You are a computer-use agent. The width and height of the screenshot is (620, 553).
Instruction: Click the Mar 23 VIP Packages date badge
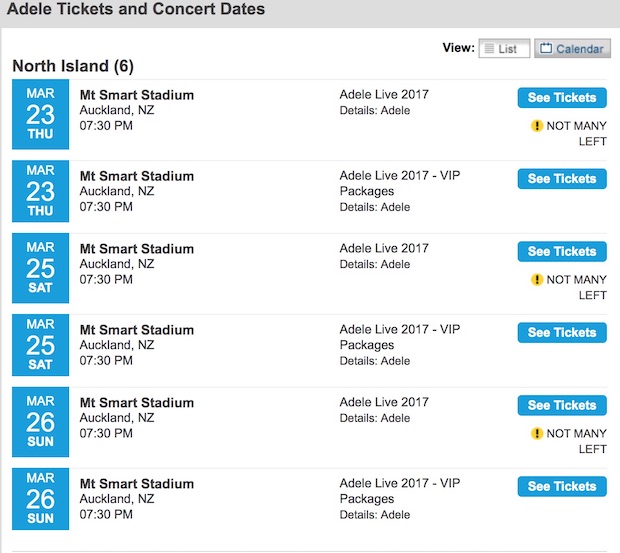[x=40, y=191]
